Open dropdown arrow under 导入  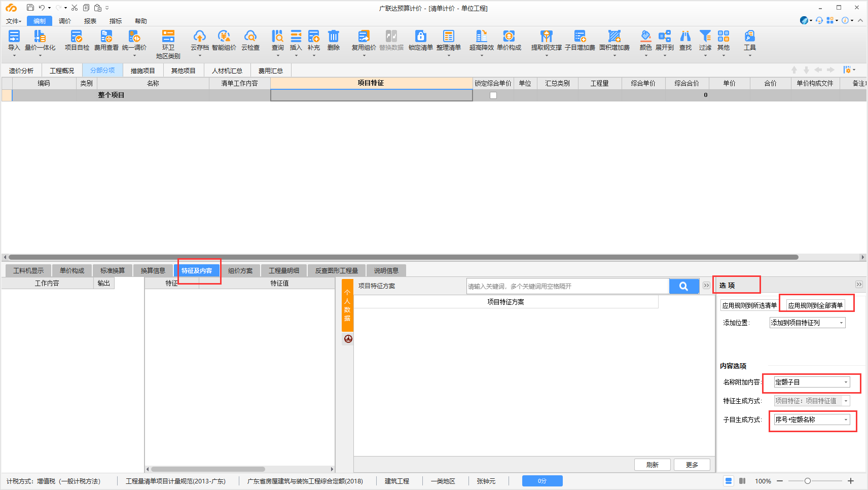point(14,55)
